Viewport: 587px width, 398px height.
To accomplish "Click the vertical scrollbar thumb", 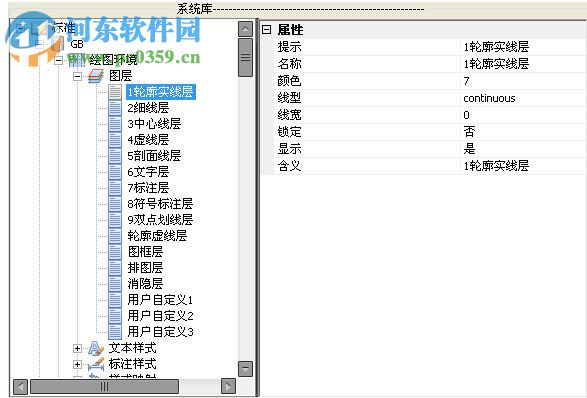I will tap(245, 58).
